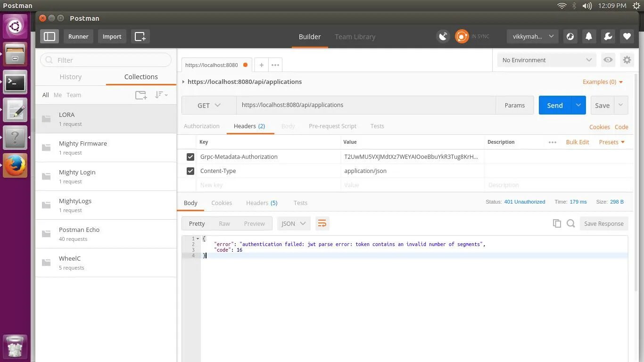Open the Runner
644x362 pixels.
point(78,36)
